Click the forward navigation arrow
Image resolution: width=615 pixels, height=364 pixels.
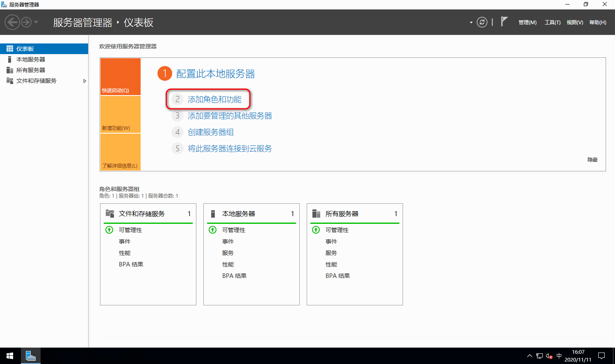(26, 22)
